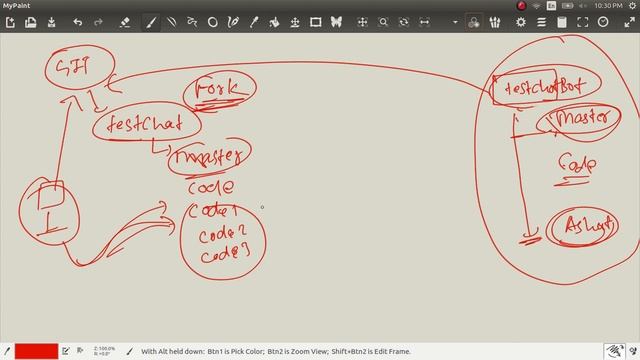Redo the undone stroke
The height and width of the screenshot is (360, 640).
(98, 22)
